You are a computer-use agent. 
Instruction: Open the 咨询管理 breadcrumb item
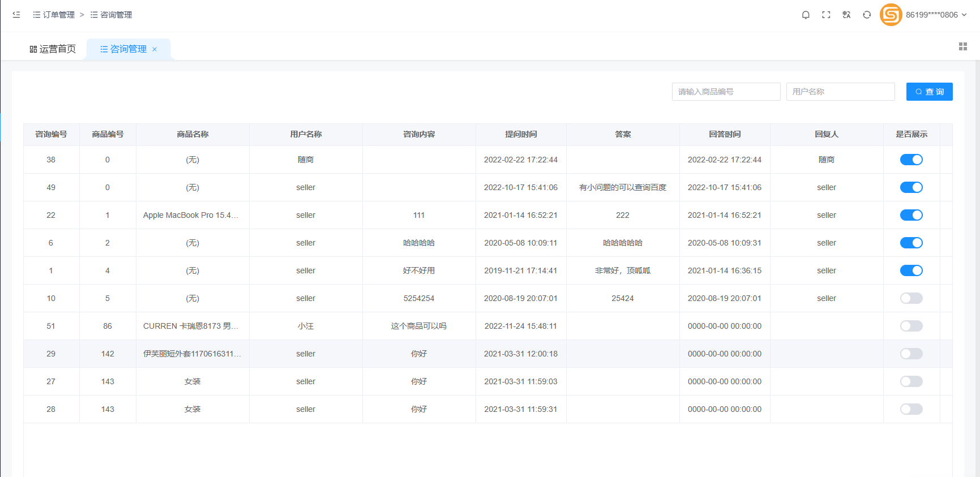point(112,15)
